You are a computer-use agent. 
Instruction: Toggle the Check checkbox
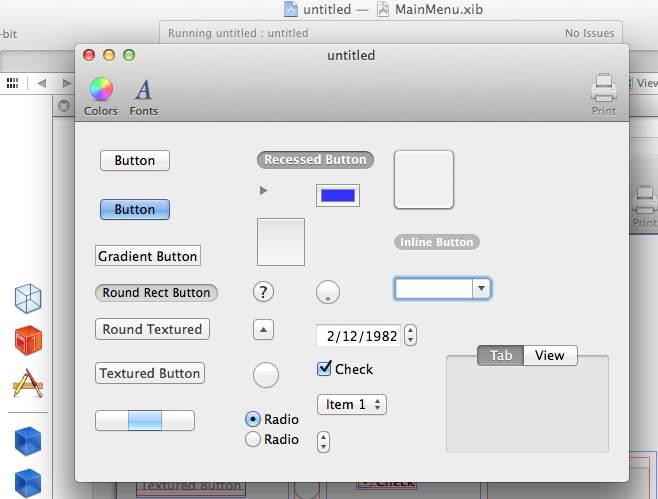[x=324, y=369]
